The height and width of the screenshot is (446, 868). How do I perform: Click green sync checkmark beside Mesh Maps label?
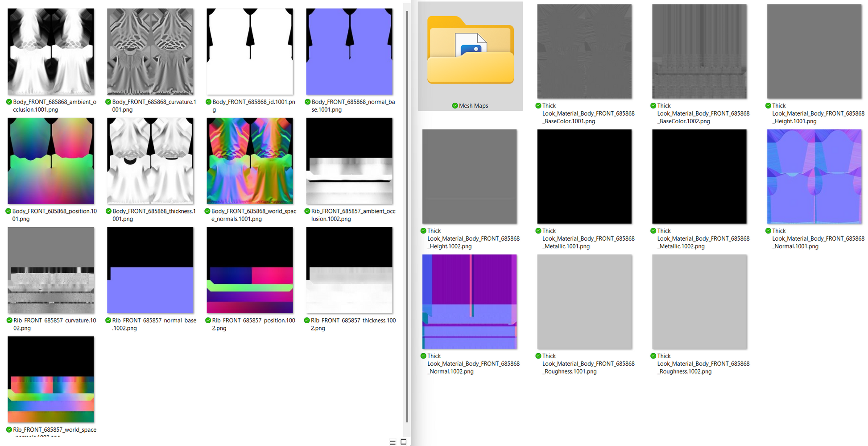(x=455, y=106)
